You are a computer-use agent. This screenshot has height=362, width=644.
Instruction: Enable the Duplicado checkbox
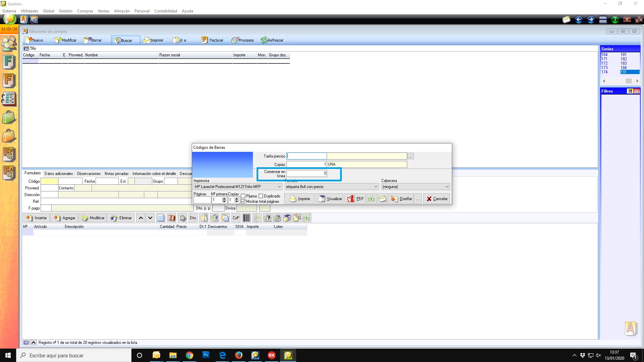tap(261, 196)
